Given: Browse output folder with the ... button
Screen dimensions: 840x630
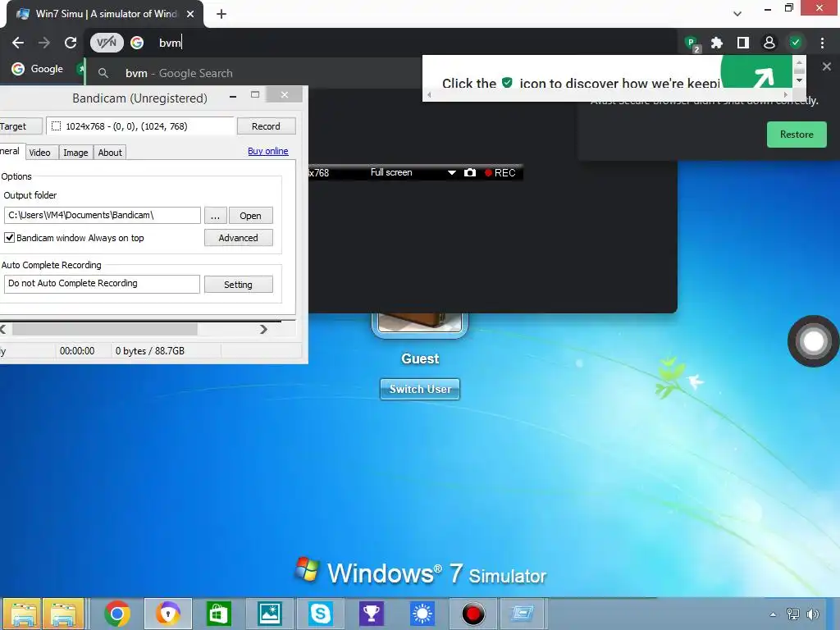Looking at the screenshot, I should [x=216, y=216].
